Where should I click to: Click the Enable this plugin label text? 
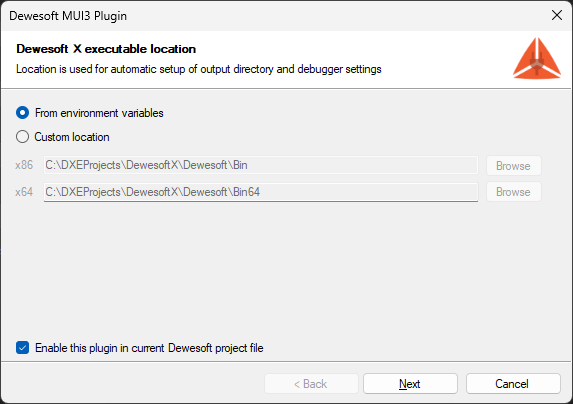[149, 348]
